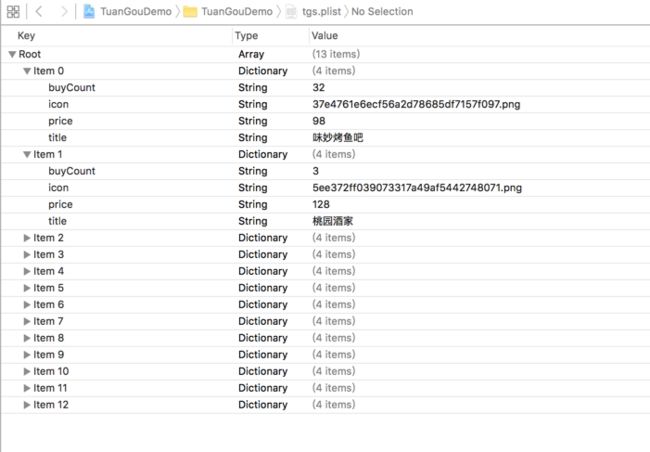Click Item 12's Dictionary type cell
Screen dimensions: 650x452
263,405
